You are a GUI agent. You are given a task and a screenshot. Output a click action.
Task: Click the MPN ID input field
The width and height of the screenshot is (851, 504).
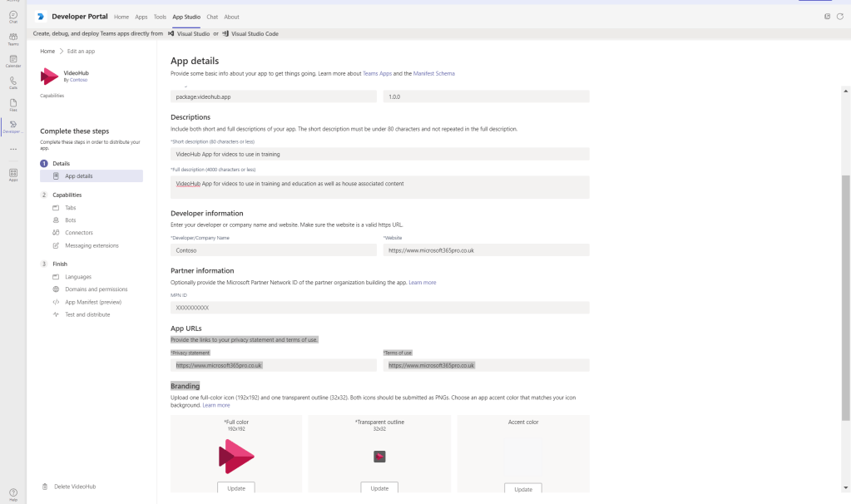point(379,308)
